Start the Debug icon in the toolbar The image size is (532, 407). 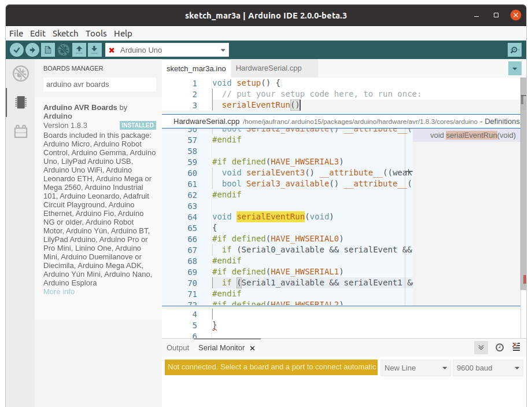click(x=64, y=50)
